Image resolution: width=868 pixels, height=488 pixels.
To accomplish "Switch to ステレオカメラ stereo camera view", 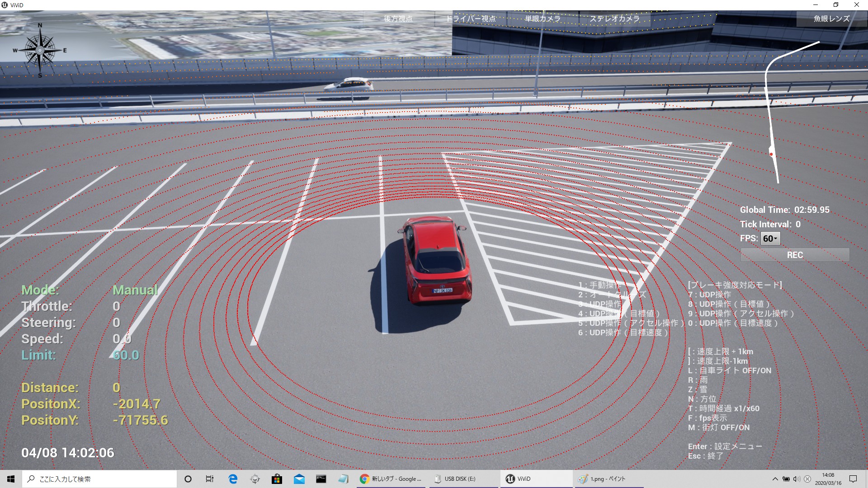I will pyautogui.click(x=615, y=19).
